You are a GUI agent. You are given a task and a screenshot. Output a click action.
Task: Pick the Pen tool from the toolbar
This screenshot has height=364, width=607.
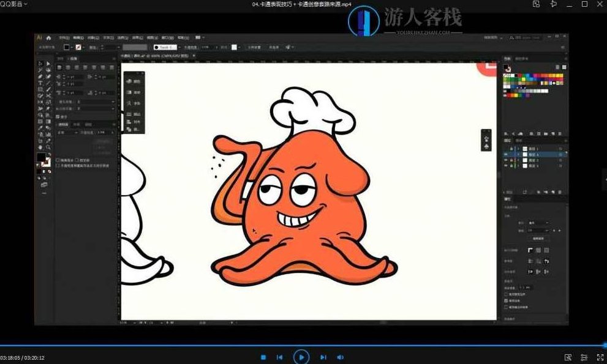pos(40,78)
